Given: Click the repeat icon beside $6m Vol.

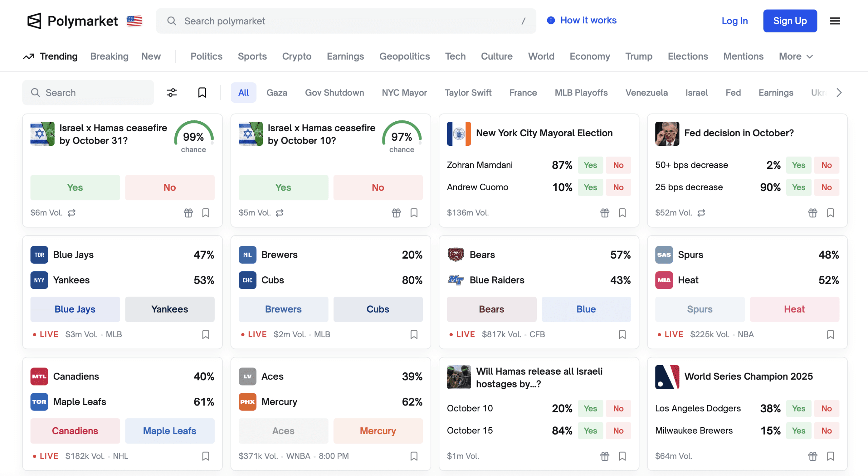Looking at the screenshot, I should pos(72,213).
